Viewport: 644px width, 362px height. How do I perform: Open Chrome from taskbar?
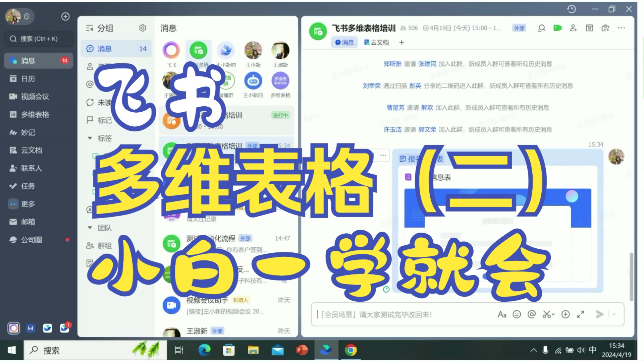coord(351,350)
